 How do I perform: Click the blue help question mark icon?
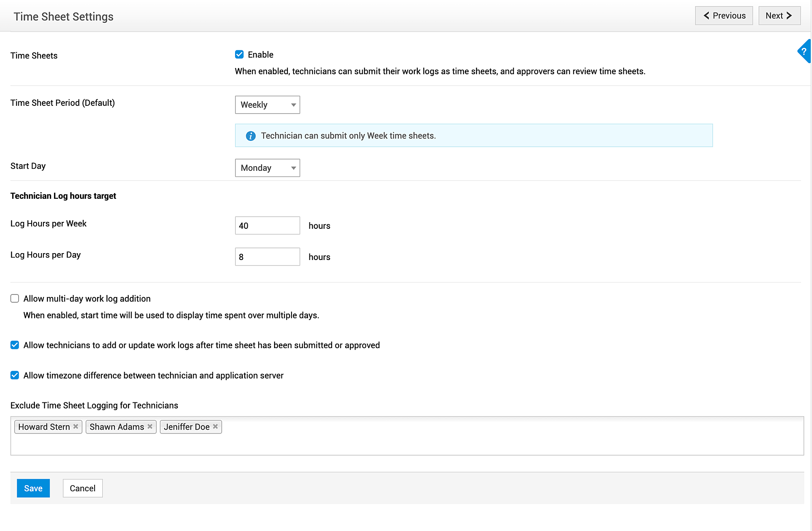coord(804,51)
